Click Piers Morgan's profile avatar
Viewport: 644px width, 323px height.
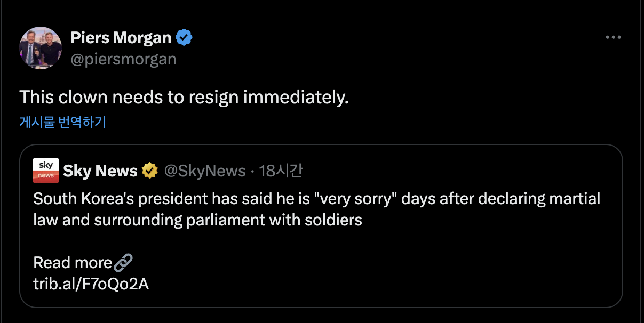pyautogui.click(x=41, y=48)
